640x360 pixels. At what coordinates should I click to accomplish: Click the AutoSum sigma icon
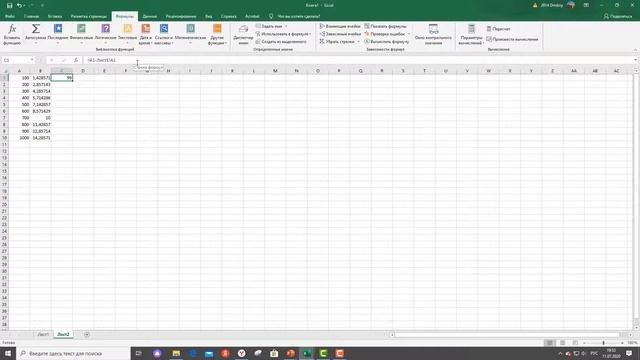pyautogui.click(x=36, y=29)
